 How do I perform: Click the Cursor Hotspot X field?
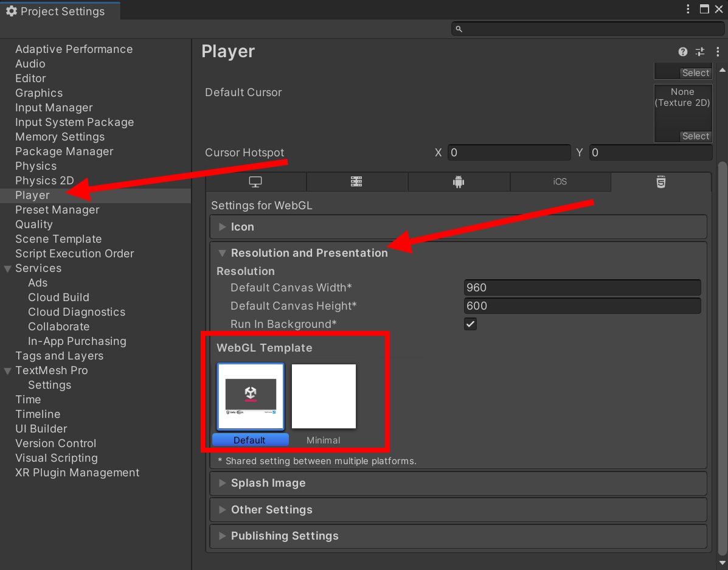tap(509, 152)
